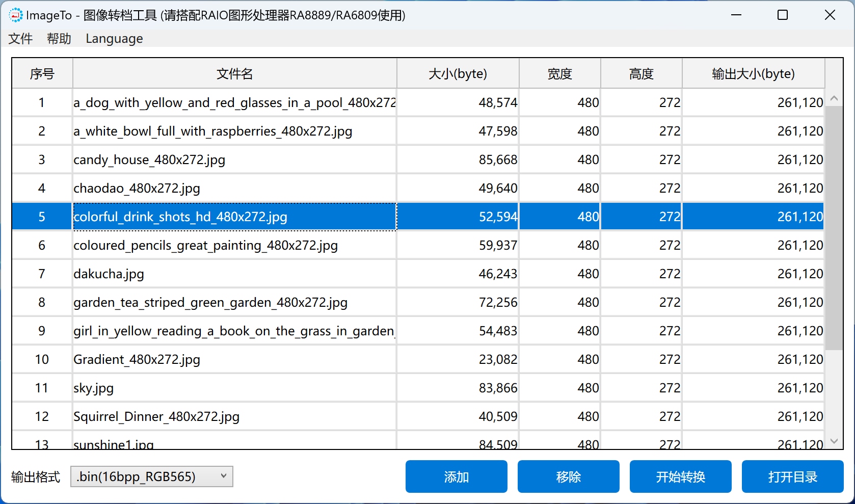This screenshot has height=504, width=855.
Task: Select the candy_house_480x272.jpg row
Action: point(149,160)
